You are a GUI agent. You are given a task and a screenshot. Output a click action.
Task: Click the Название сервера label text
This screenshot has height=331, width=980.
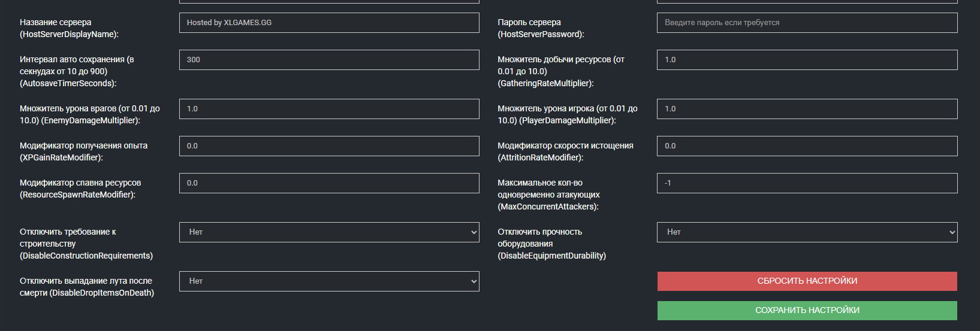coord(56,23)
